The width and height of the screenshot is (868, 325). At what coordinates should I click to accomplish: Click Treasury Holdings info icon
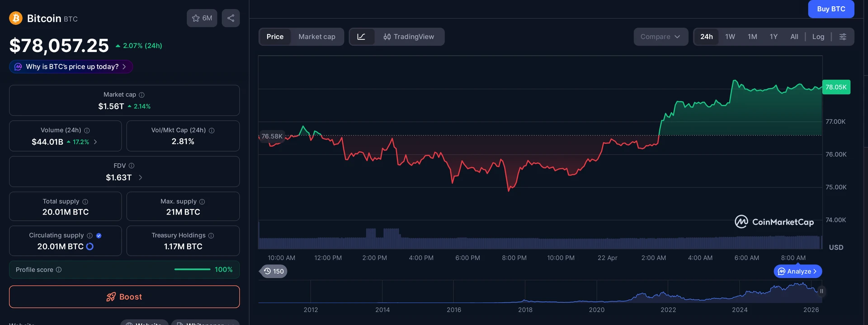tap(211, 235)
